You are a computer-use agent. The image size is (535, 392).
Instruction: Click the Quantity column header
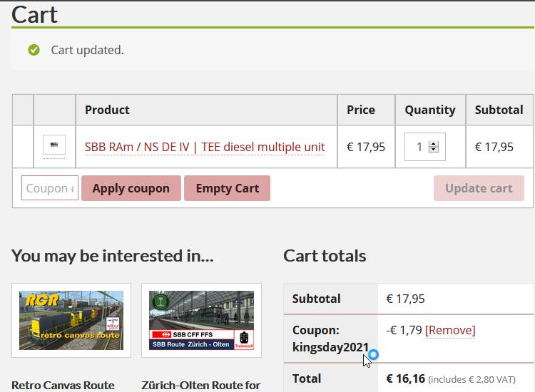pyautogui.click(x=430, y=110)
